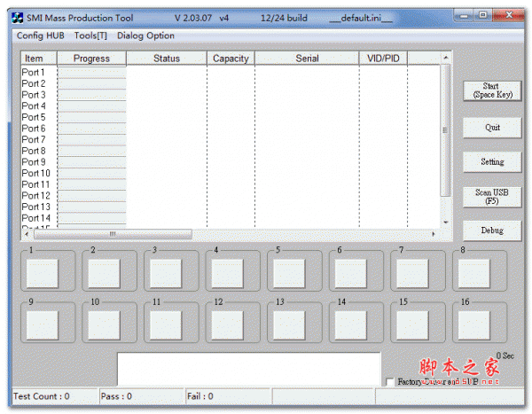Click Test Count : 0 status text
Viewport: 532px width, 414px height.
tap(42, 396)
